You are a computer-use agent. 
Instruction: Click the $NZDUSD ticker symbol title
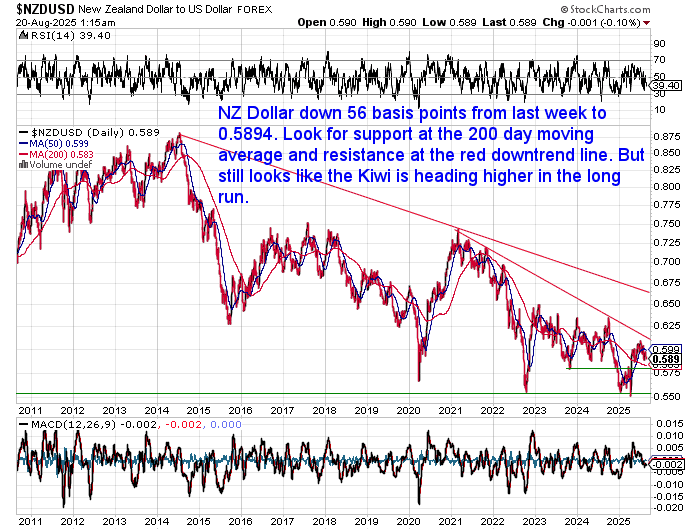coord(46,9)
